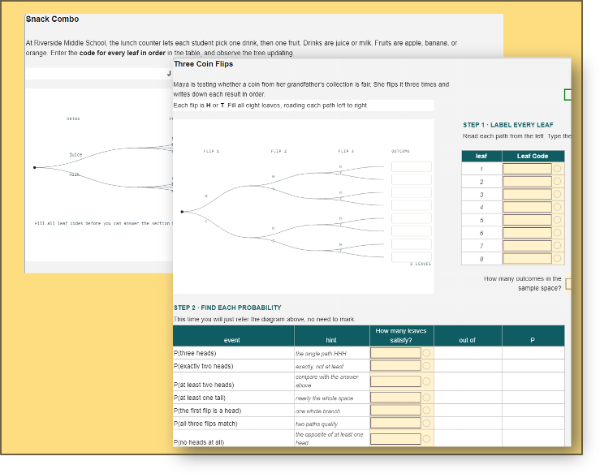Select the leaves input for P(three heads)
Viewport: 600px width, 475px height.
click(x=395, y=353)
